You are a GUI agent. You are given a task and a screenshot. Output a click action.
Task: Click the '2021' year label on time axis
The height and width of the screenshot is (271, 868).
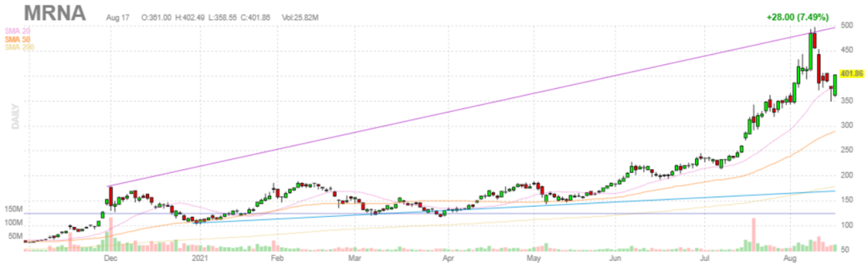pyautogui.click(x=200, y=257)
